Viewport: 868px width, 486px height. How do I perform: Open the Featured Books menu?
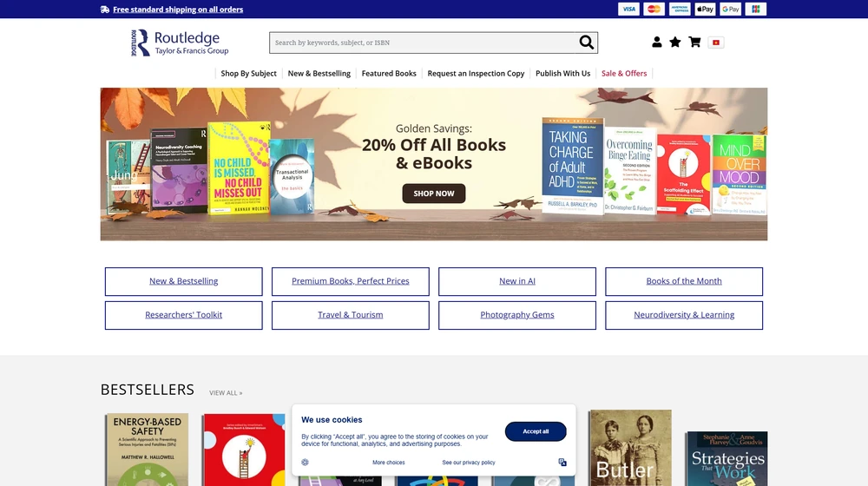pos(389,73)
